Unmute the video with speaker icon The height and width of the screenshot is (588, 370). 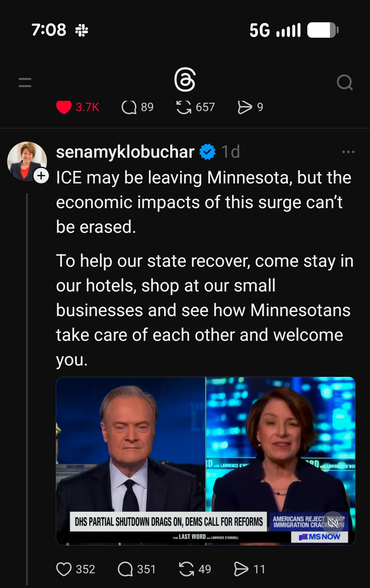point(333,523)
